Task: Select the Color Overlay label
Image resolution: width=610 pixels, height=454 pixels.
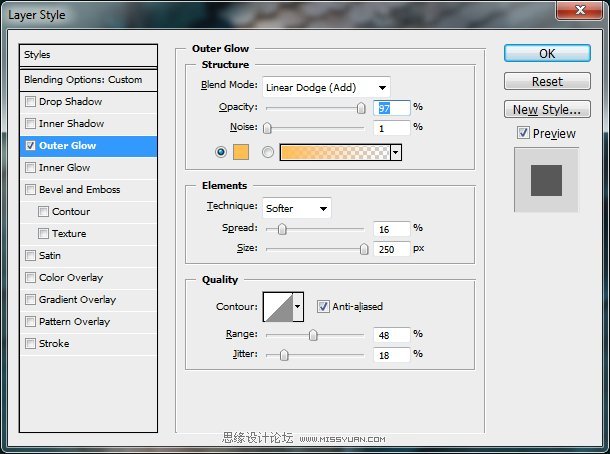Action: (x=71, y=278)
